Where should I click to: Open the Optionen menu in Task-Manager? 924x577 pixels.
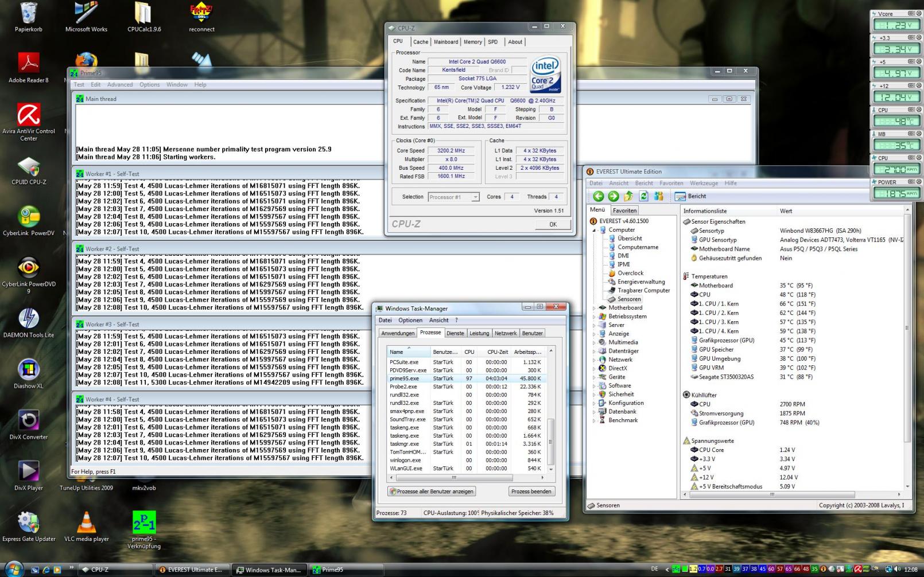pos(410,321)
